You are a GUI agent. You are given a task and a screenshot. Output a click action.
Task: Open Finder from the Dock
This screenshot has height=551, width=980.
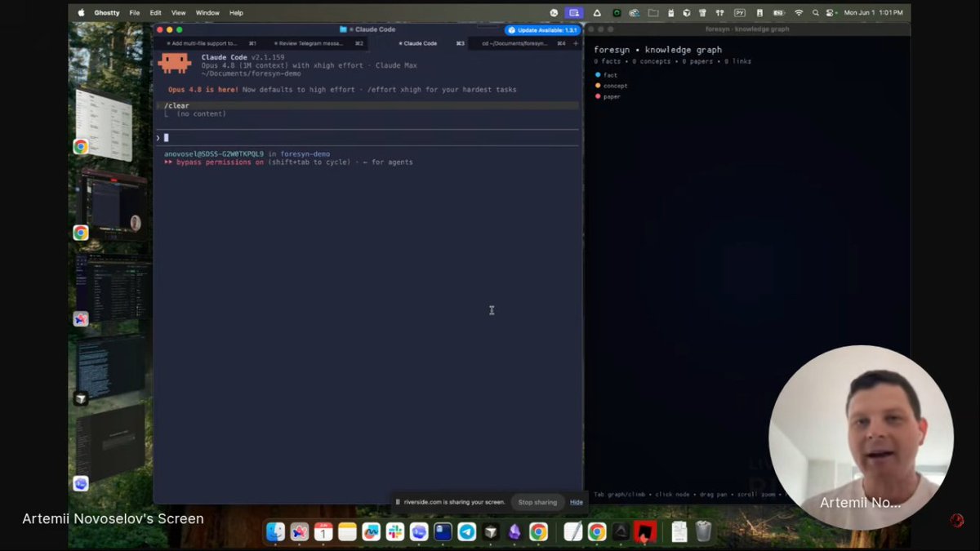(276, 532)
